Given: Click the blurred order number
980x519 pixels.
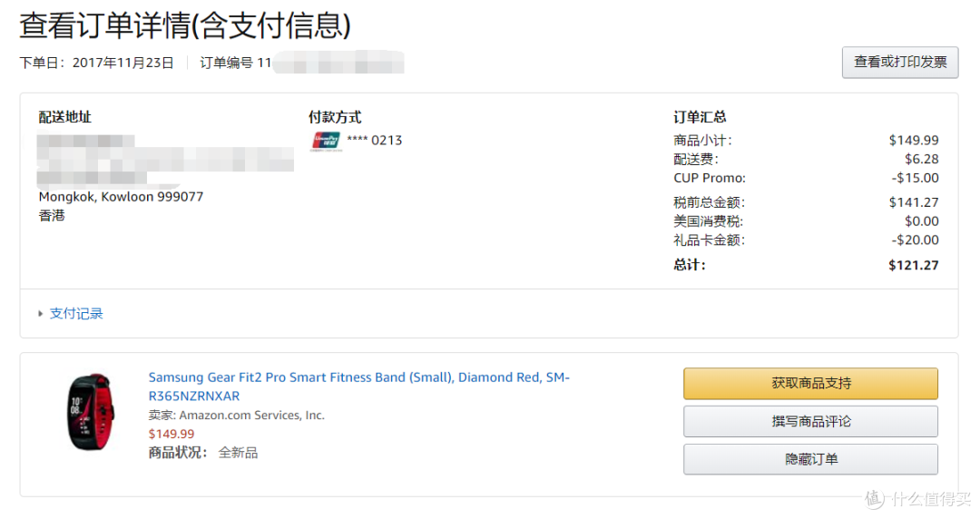Looking at the screenshot, I should click(x=338, y=64).
